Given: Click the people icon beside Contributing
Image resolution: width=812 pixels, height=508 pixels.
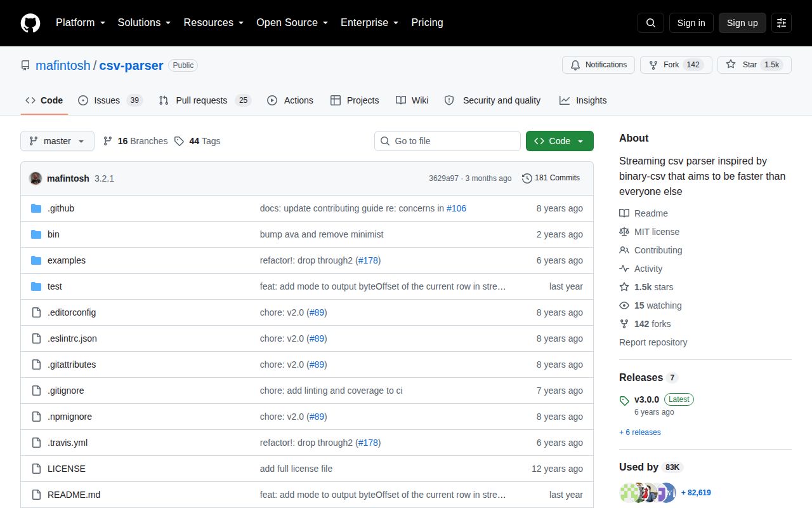Looking at the screenshot, I should click(x=624, y=250).
